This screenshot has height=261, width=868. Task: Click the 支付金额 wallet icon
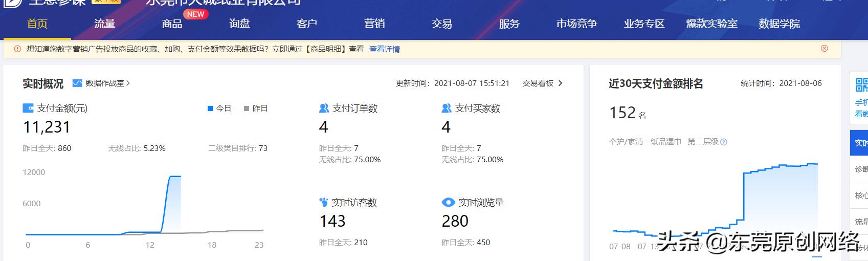pyautogui.click(x=28, y=108)
